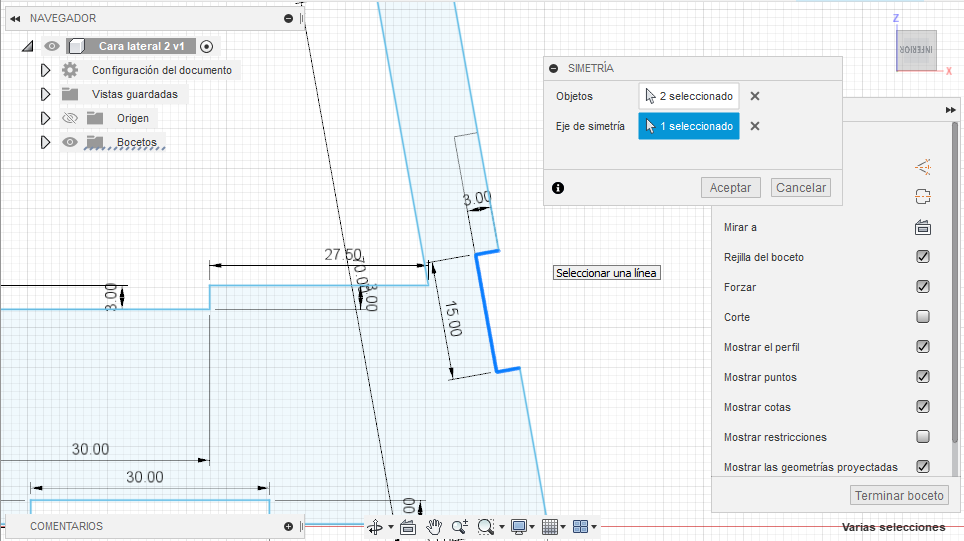Click the Look At icon in navigation bar
The height and width of the screenshot is (541, 964).
coord(408,527)
